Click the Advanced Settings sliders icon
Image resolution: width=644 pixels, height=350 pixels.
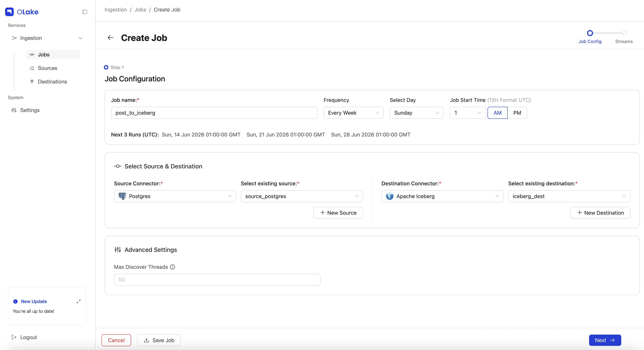118,250
